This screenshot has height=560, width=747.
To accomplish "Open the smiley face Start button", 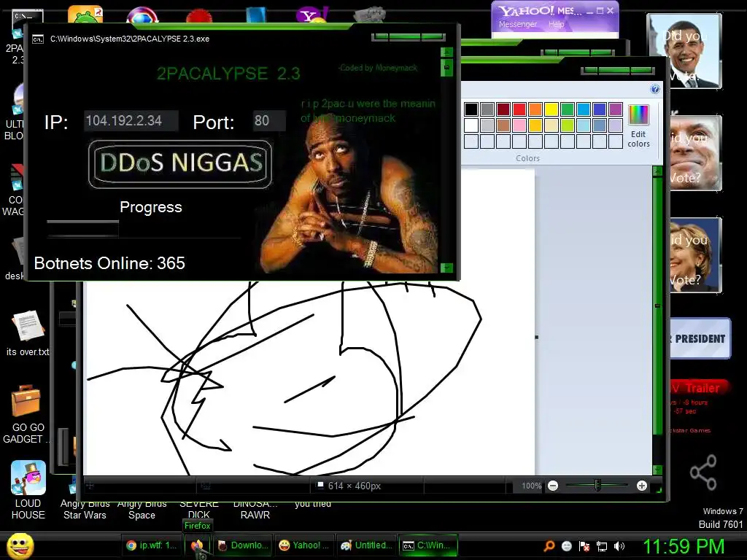I will pos(20,545).
